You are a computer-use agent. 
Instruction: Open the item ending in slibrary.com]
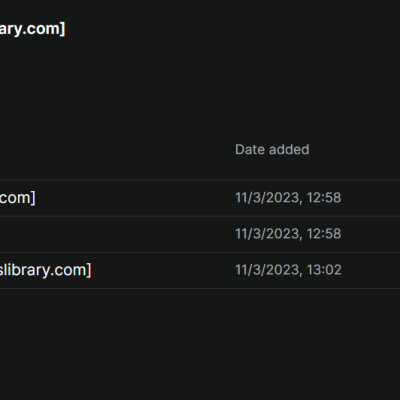[x=45, y=270]
